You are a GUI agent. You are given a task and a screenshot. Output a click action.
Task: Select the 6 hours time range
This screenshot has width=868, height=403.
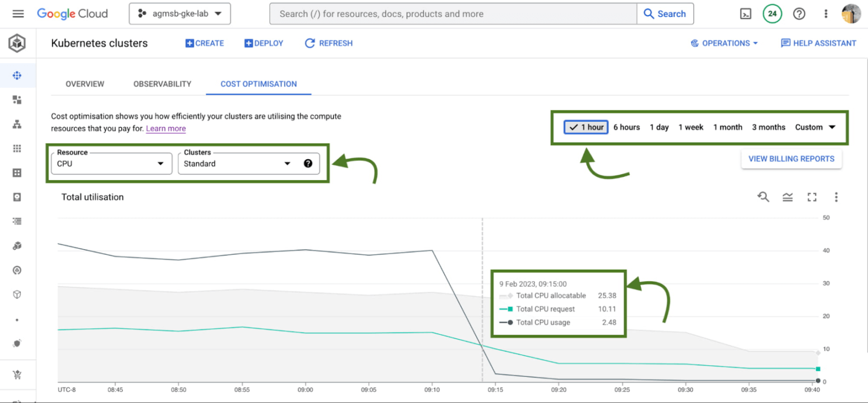tap(626, 127)
